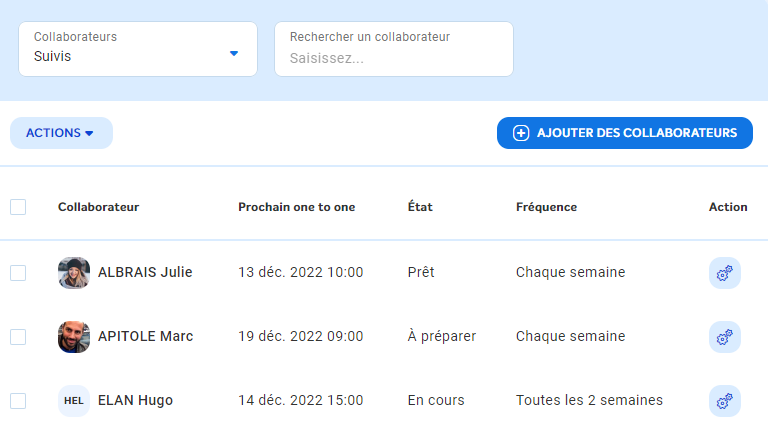Sort by Fréquence column header
The image size is (768, 430).
[546, 207]
